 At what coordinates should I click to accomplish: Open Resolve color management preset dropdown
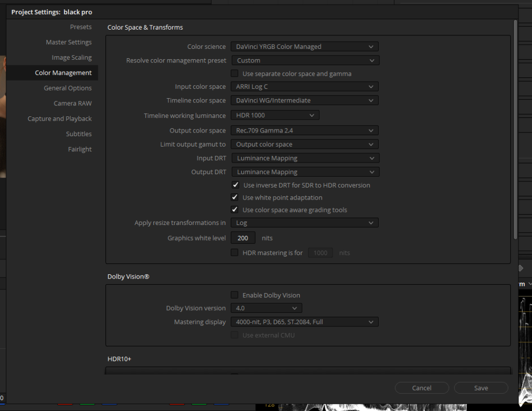pyautogui.click(x=305, y=60)
